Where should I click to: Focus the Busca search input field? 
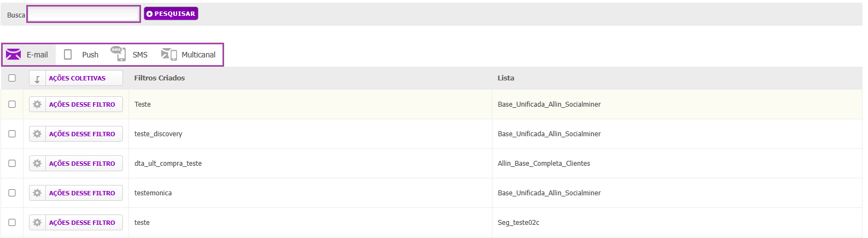(x=84, y=14)
